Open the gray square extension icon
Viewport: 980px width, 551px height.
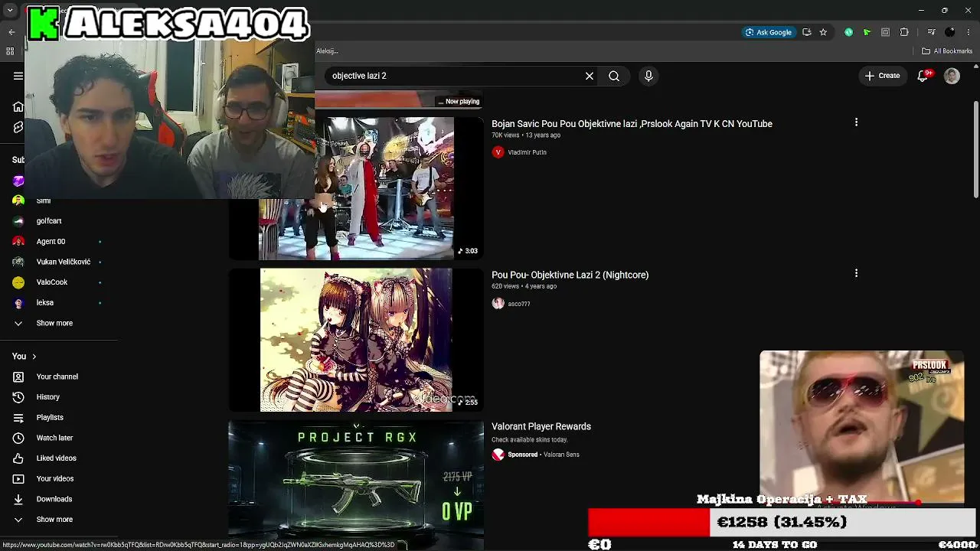pos(885,32)
